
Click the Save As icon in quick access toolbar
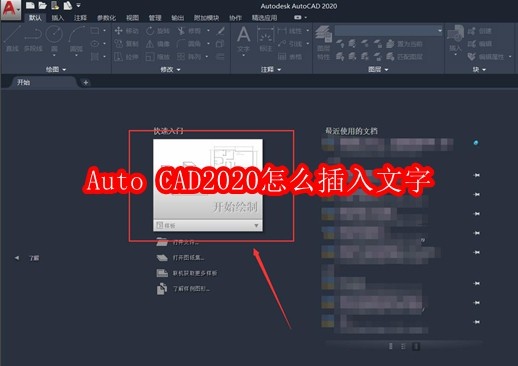click(x=68, y=5)
